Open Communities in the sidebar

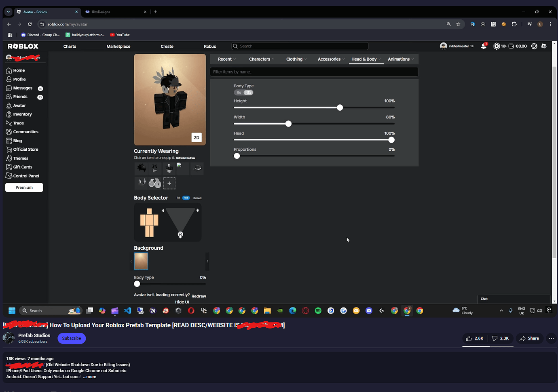[22, 132]
